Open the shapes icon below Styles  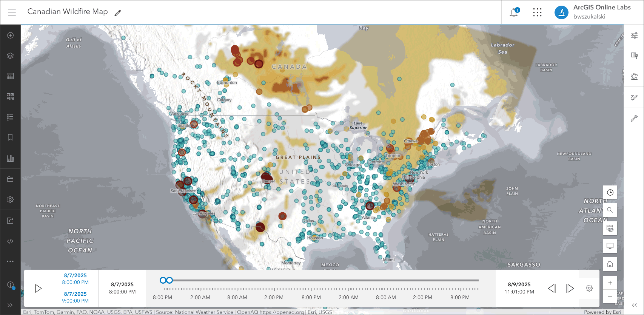[x=634, y=77]
